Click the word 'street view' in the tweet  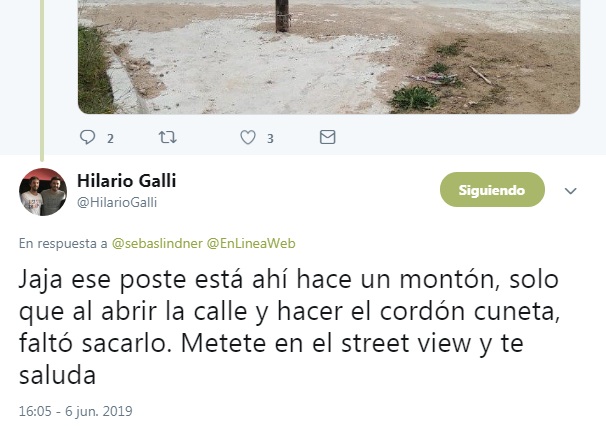click(x=406, y=344)
